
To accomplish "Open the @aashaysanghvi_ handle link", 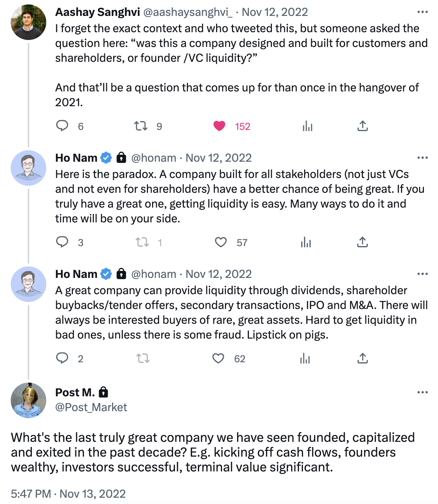I will coord(188,12).
